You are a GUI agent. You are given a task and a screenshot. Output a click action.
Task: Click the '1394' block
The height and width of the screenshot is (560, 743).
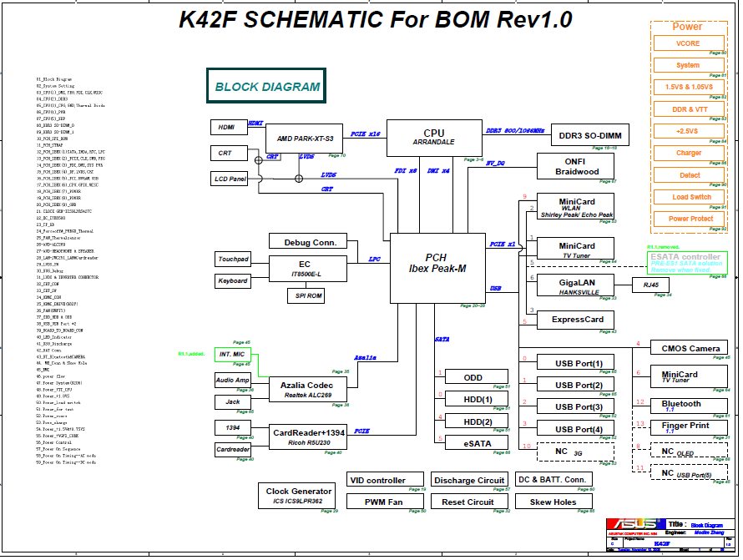pyautogui.click(x=233, y=427)
